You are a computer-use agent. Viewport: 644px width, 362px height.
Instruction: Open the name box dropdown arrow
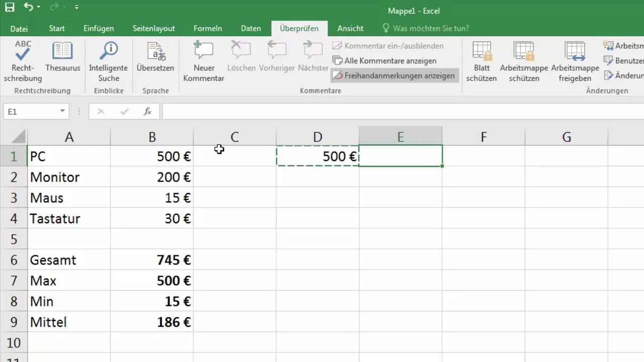tap(62, 111)
